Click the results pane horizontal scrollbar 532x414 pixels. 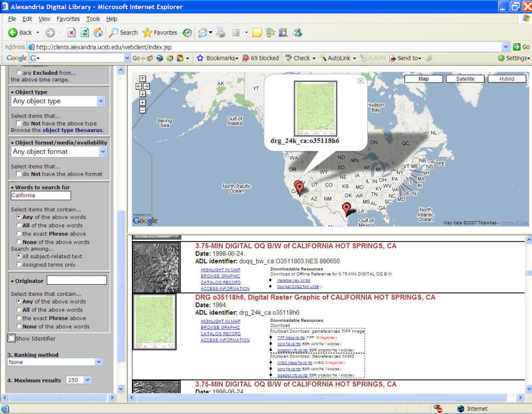[x=321, y=397]
